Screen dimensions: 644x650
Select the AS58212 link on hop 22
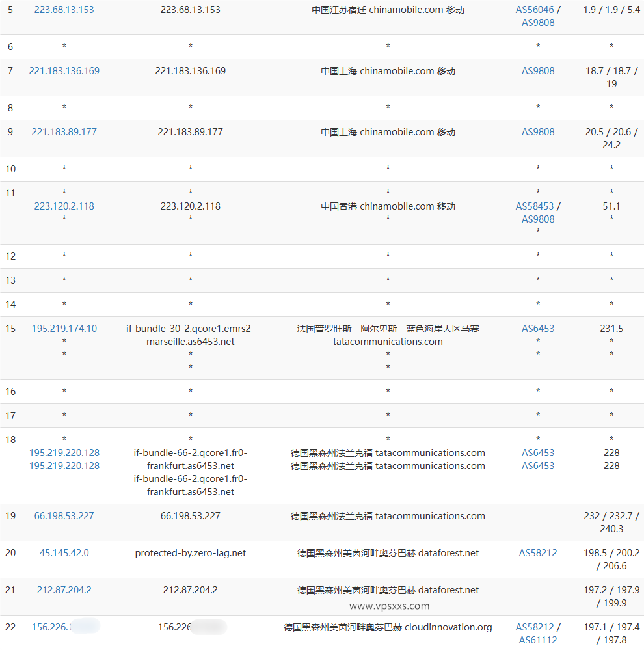pyautogui.click(x=533, y=627)
